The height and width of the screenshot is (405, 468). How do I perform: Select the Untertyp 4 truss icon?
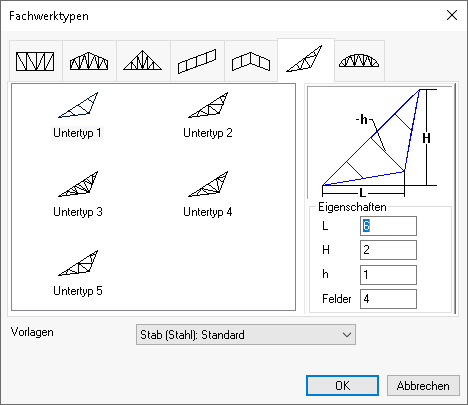coord(208,184)
